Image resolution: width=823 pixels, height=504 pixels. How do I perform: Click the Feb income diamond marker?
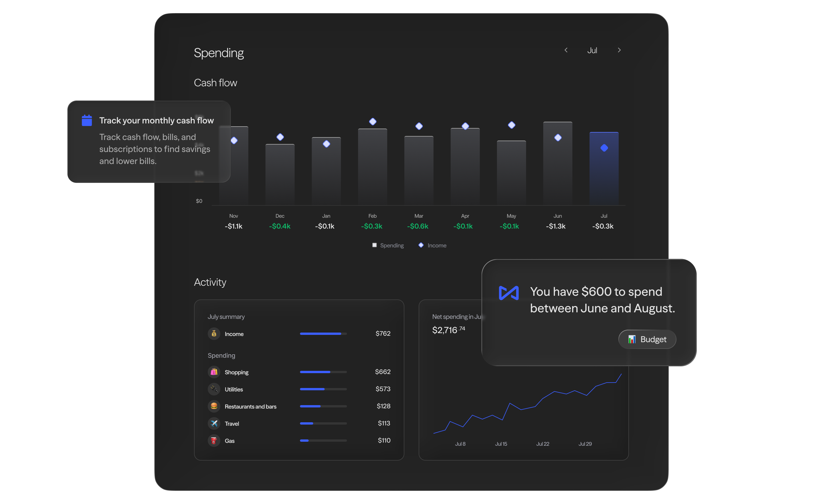[x=373, y=122]
